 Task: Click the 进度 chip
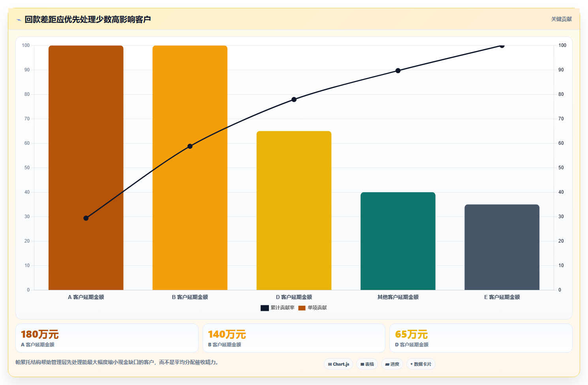(x=392, y=364)
